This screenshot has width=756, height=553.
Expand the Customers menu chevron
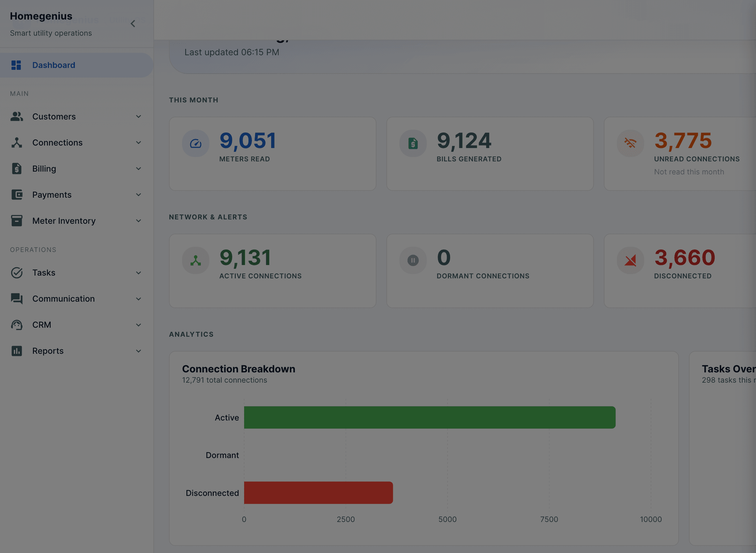[x=139, y=116]
